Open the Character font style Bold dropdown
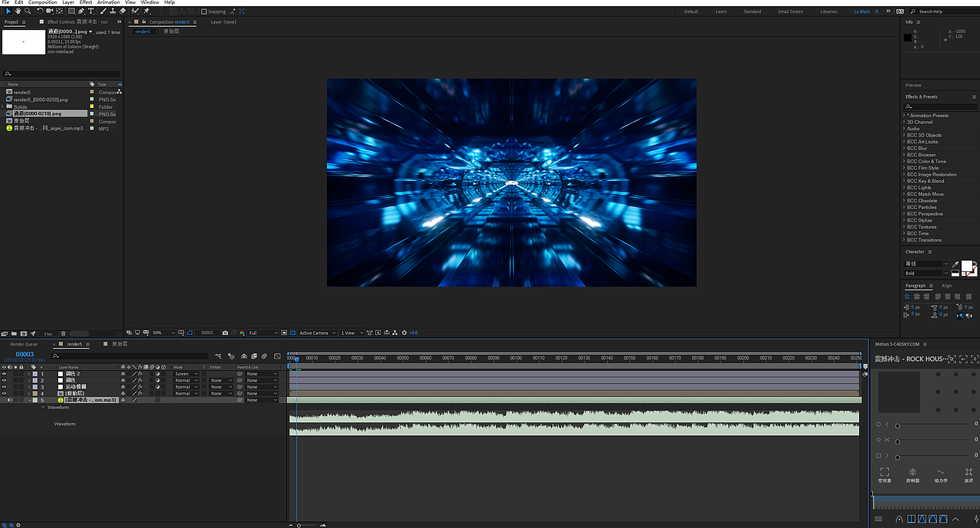Image resolution: width=980 pixels, height=528 pixels. pos(926,273)
